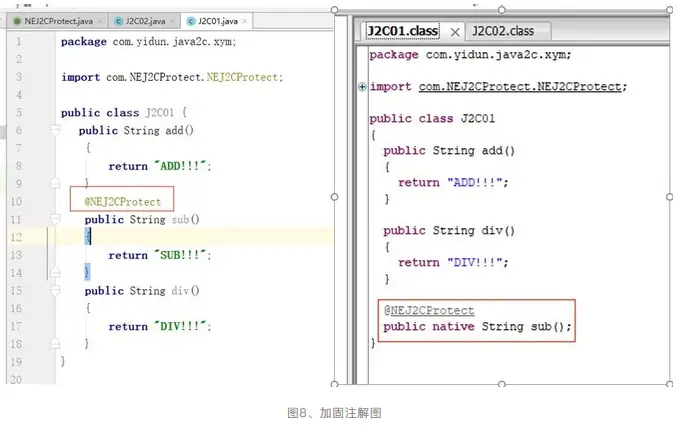Close the NEJ2CProtect.java tab
The image size is (678, 426).
coord(100,21)
